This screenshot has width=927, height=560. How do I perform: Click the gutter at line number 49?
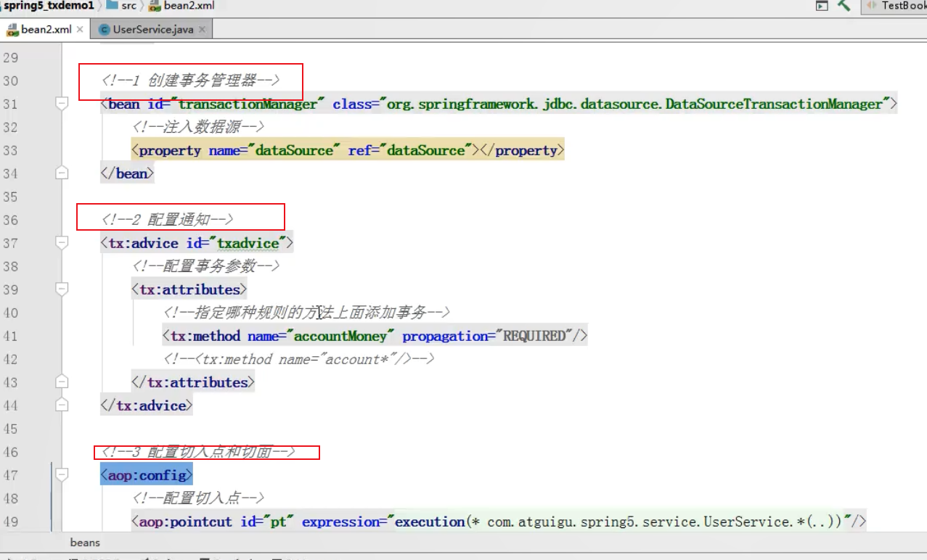coord(10,522)
